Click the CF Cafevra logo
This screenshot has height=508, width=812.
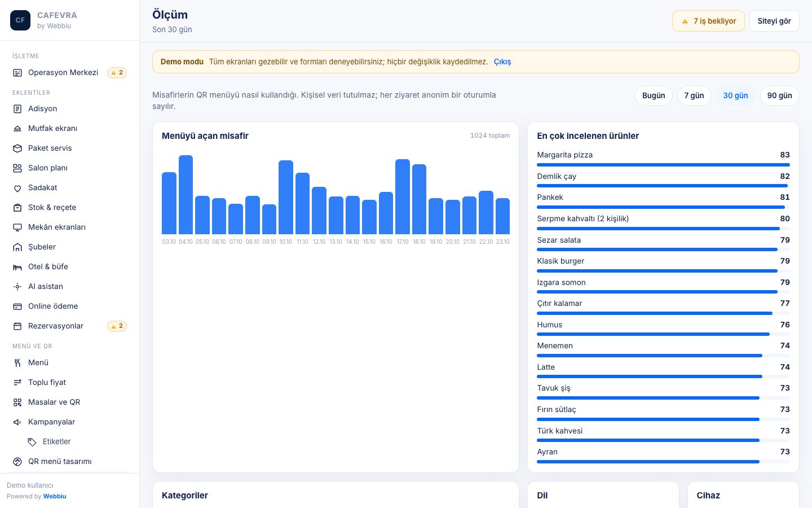20,20
